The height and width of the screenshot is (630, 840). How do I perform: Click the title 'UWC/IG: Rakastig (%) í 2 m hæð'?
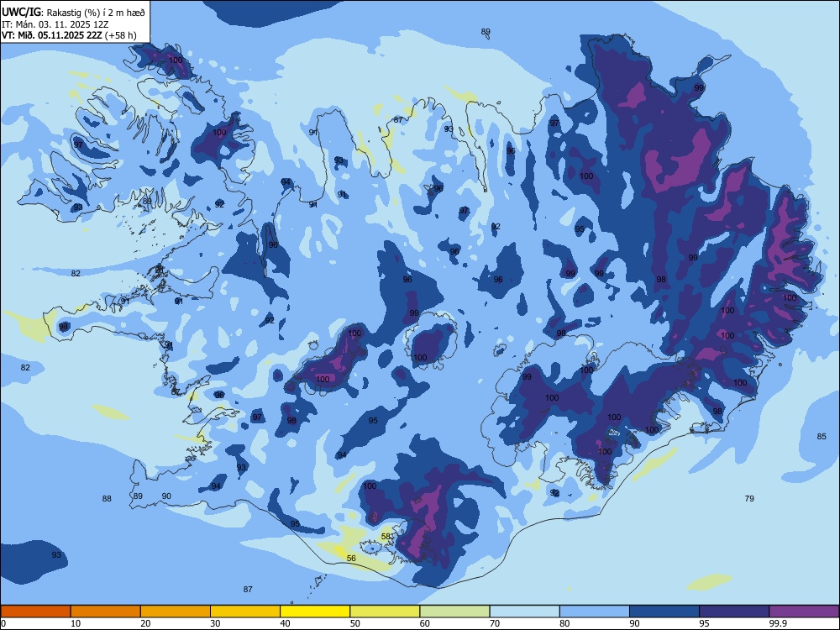pos(73,13)
